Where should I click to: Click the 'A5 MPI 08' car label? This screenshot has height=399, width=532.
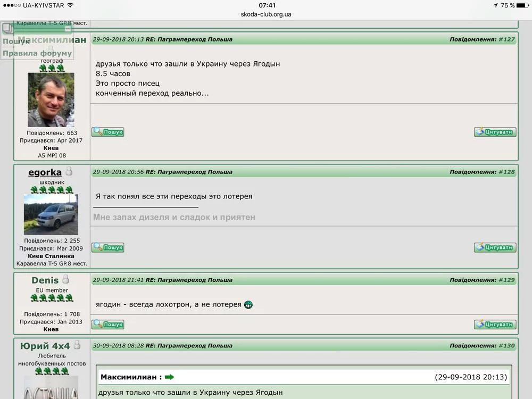(x=52, y=155)
